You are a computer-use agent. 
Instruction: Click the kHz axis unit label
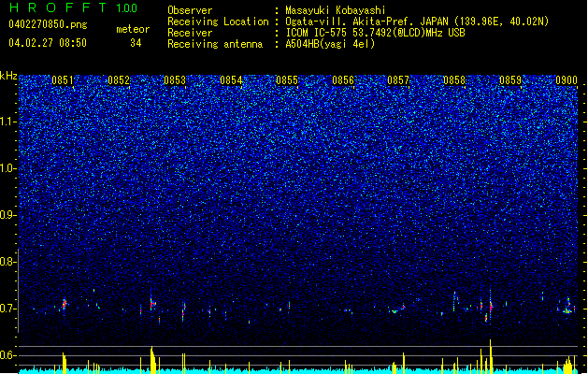[8, 76]
